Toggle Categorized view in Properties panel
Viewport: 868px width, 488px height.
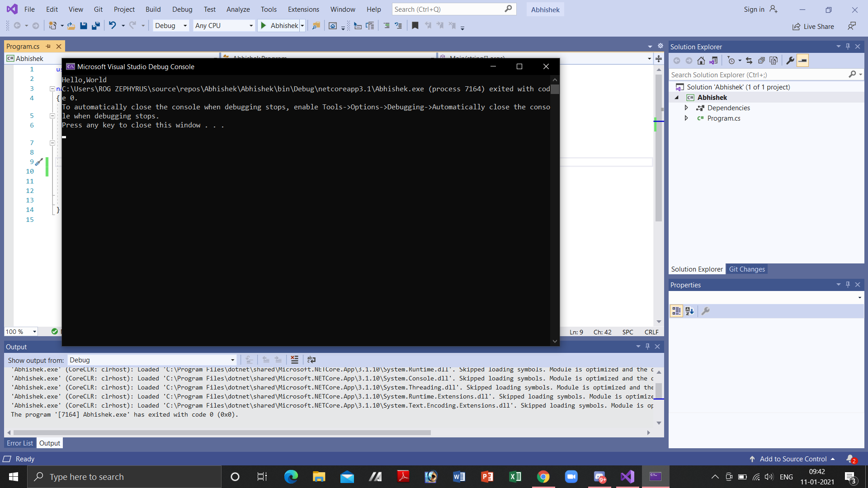676,311
